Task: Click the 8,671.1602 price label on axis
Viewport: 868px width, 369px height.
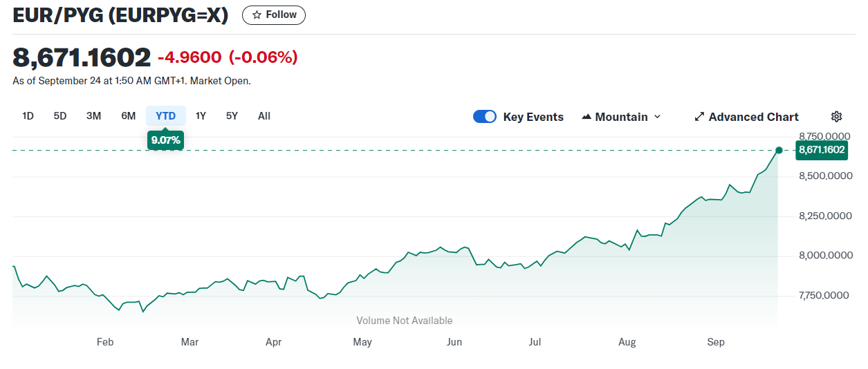Action: [821, 149]
